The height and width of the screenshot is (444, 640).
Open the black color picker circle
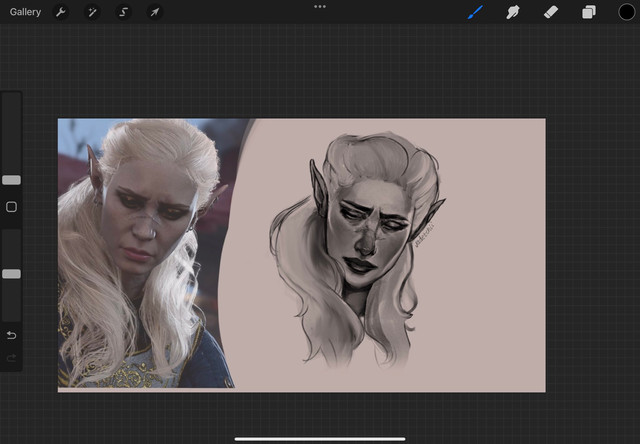pos(626,12)
